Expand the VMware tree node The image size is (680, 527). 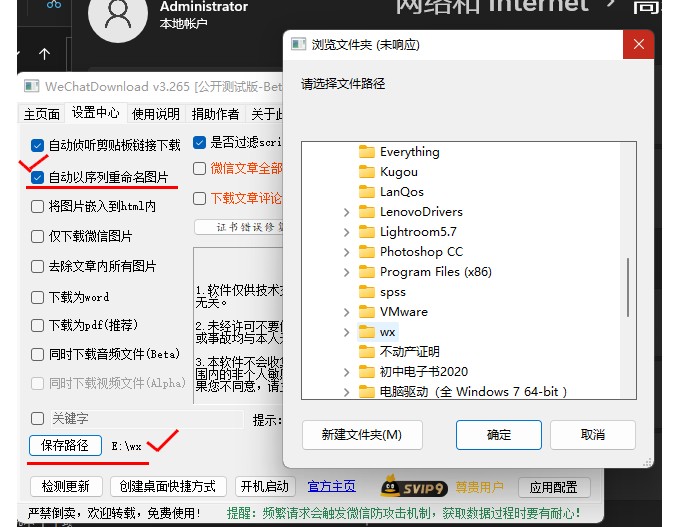[x=347, y=312]
